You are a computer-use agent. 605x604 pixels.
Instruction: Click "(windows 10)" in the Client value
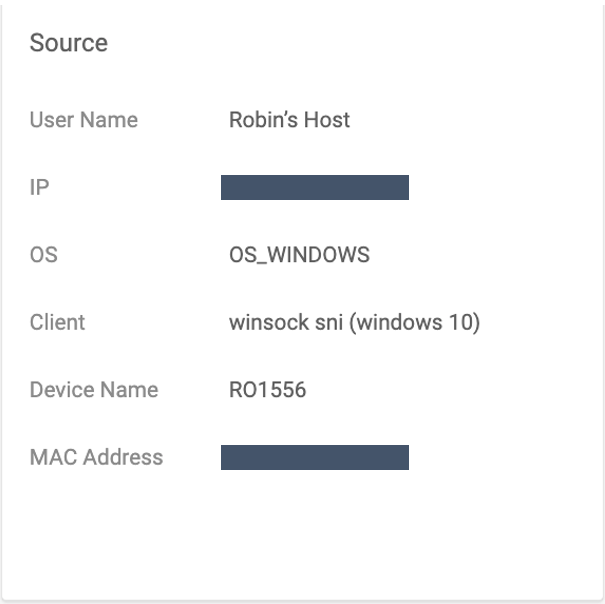(x=415, y=322)
